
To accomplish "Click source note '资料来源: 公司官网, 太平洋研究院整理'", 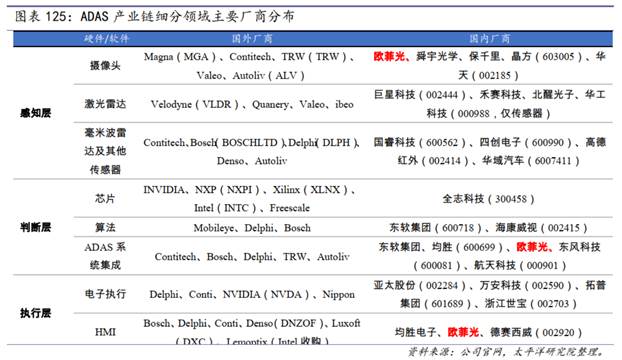I will click(x=507, y=352).
